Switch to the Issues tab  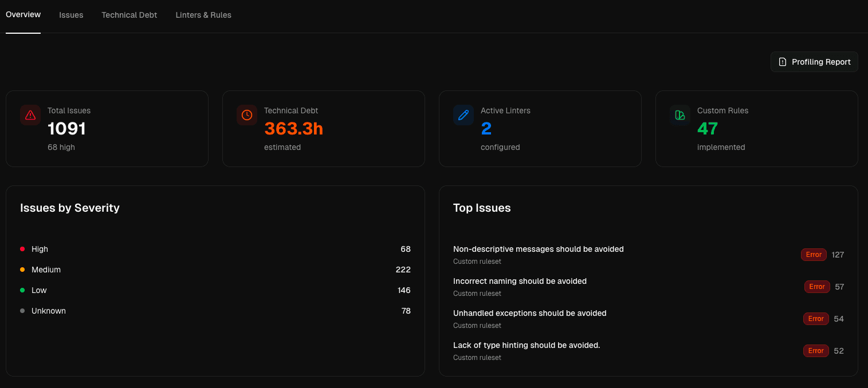(x=71, y=15)
